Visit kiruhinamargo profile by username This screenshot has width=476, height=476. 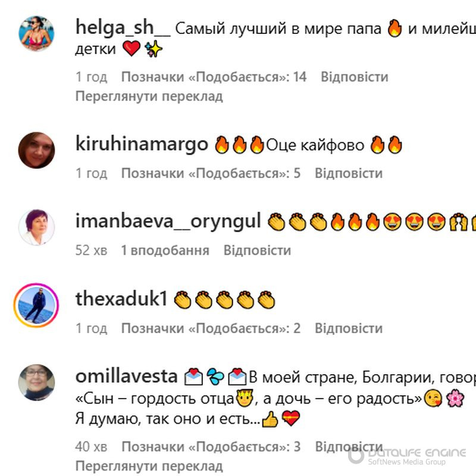[142, 143]
